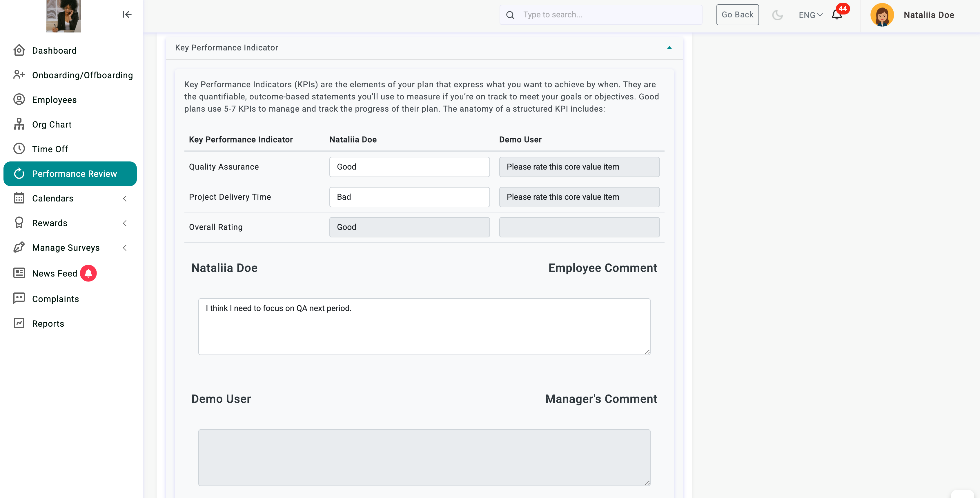Click the Org Chart hierarchy icon
Viewport: 980px width, 498px height.
click(19, 124)
